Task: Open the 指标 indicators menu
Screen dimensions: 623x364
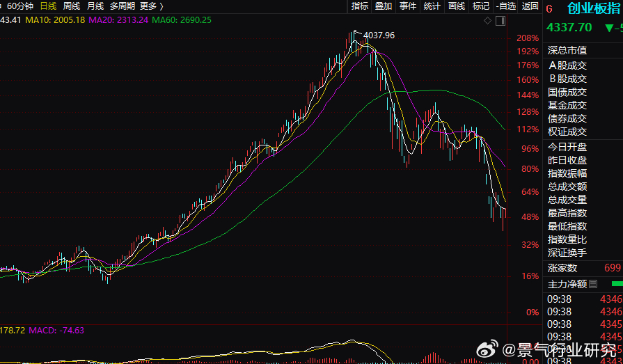Action: [360, 6]
